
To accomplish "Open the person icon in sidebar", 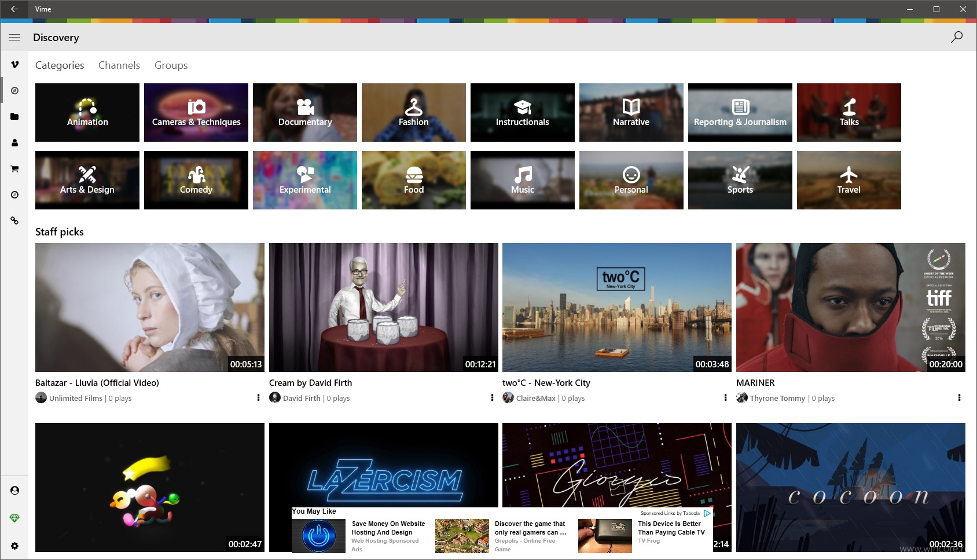I will point(14,143).
